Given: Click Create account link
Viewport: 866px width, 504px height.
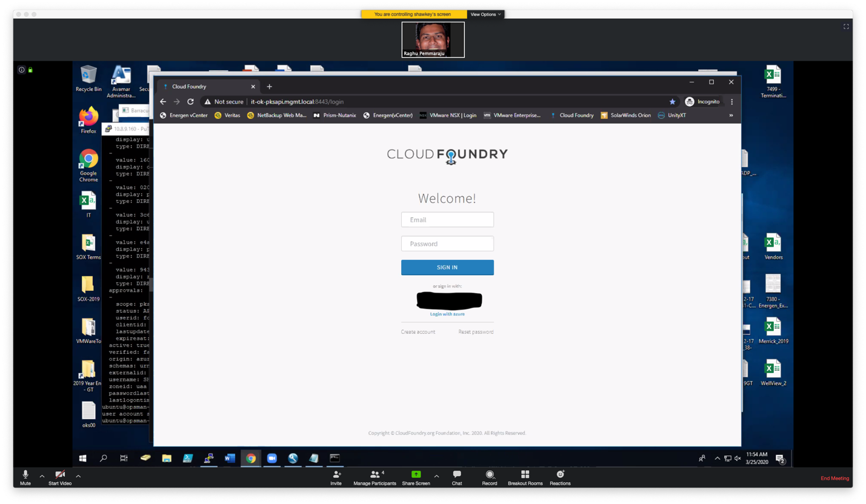Looking at the screenshot, I should (418, 332).
